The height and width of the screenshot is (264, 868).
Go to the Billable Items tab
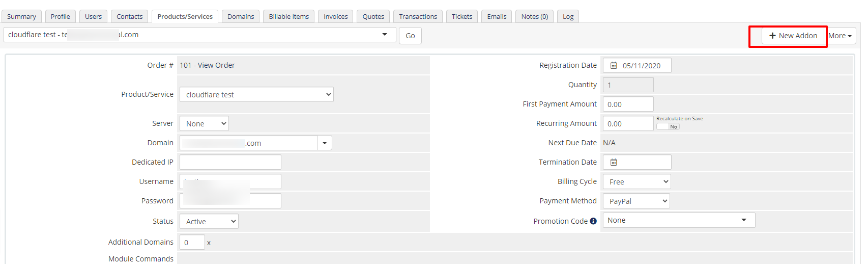pos(288,17)
